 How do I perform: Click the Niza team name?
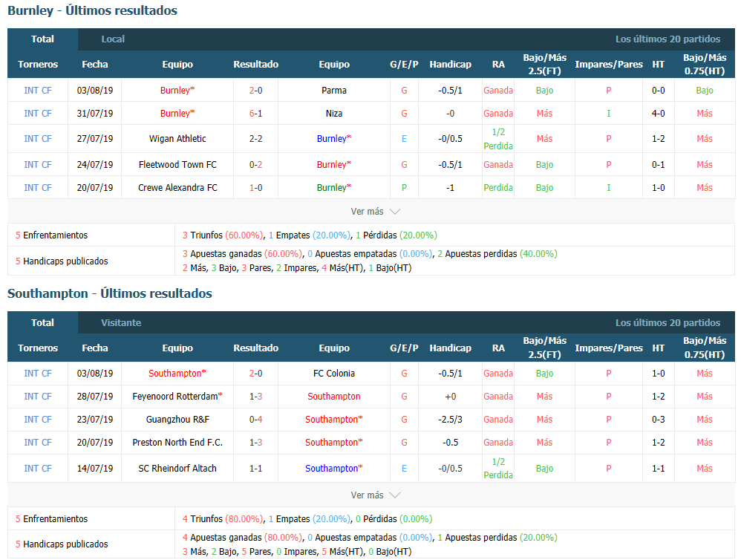334,114
